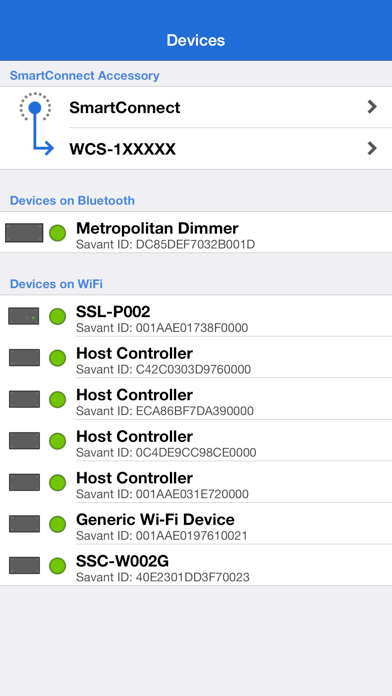Tap Savant ID C42C0303D9760000
This screenshot has width=392, height=696.
[x=163, y=369]
